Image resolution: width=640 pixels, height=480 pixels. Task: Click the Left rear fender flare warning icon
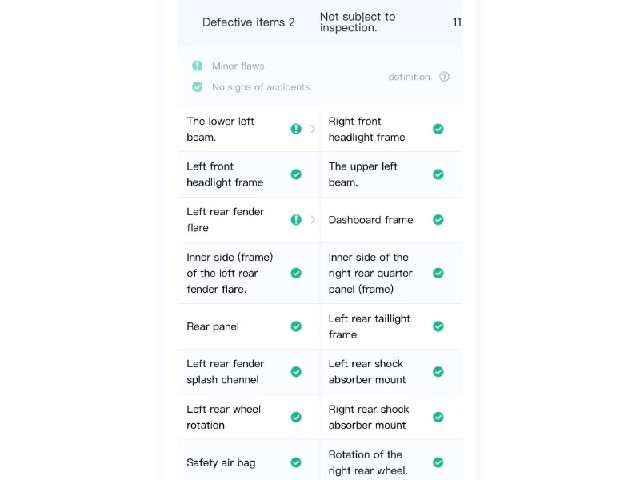(x=296, y=220)
